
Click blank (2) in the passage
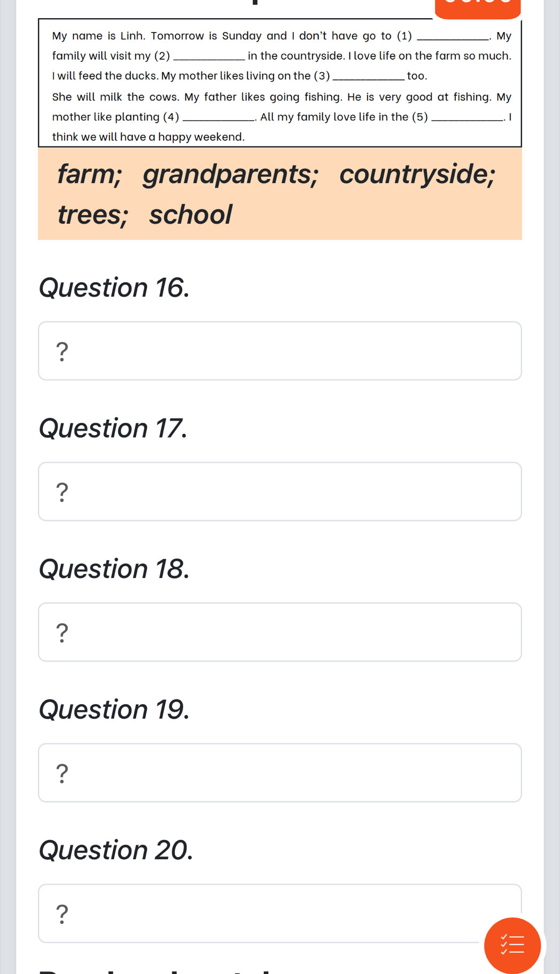point(209,57)
